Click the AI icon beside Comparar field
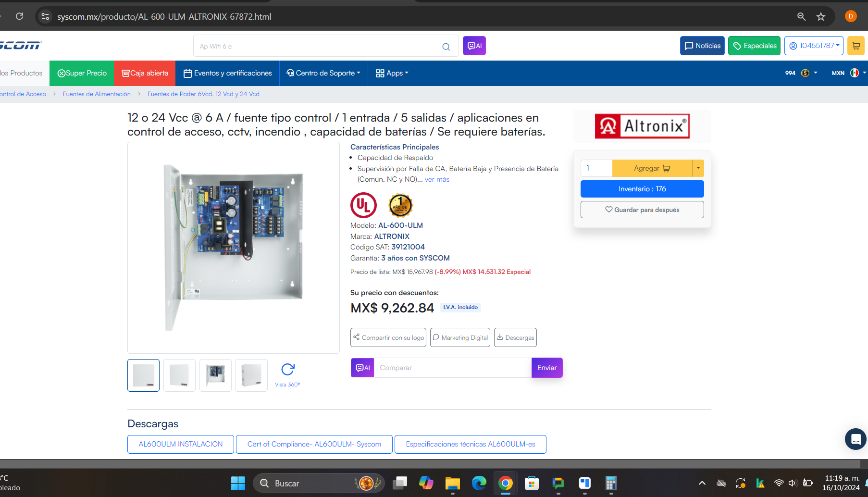Viewport: 868px width, 497px height. [x=362, y=368]
